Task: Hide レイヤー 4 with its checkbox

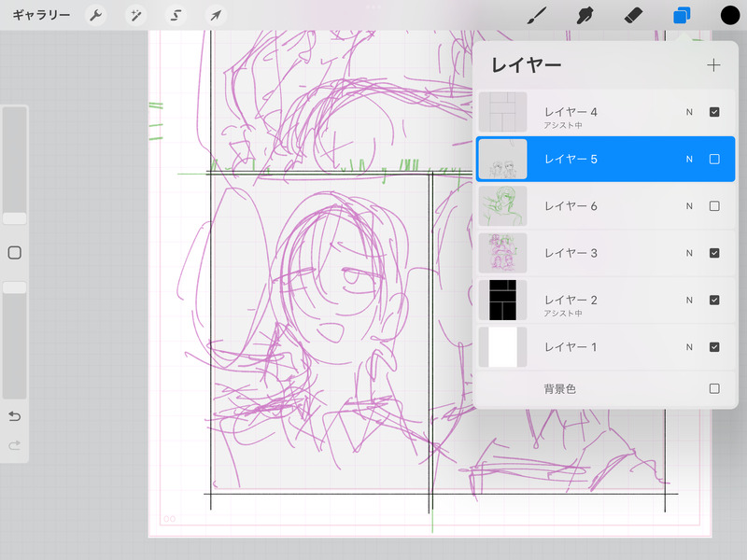Action: coord(714,112)
